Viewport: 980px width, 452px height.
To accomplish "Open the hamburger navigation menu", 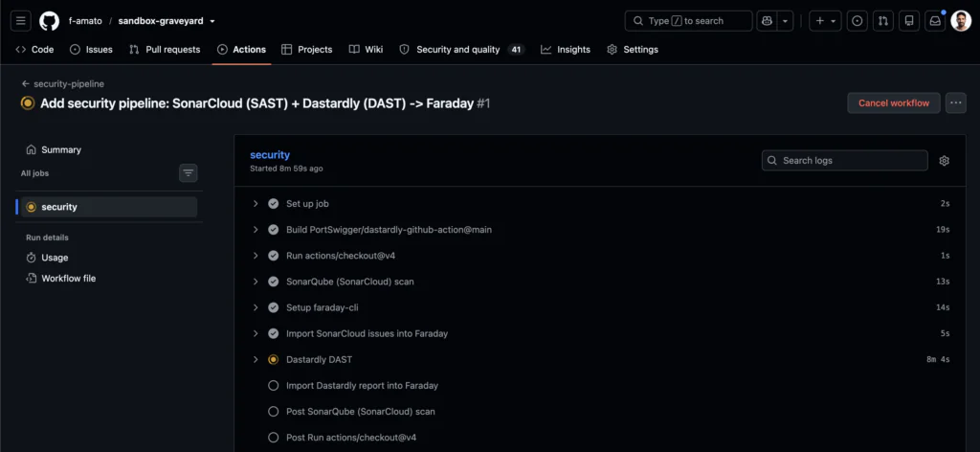I will [x=21, y=21].
